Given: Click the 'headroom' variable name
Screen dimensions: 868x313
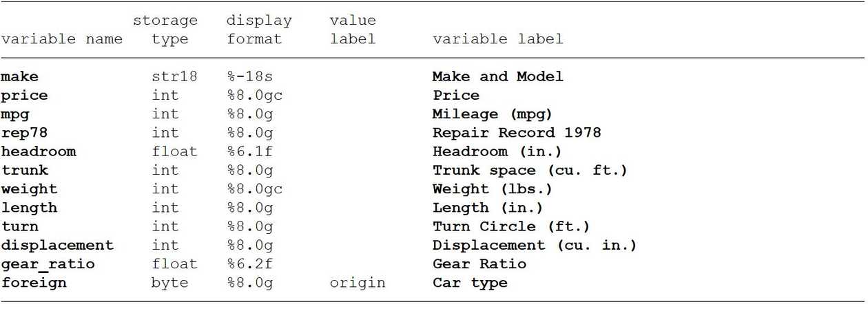Looking at the screenshot, I should click(x=38, y=151).
